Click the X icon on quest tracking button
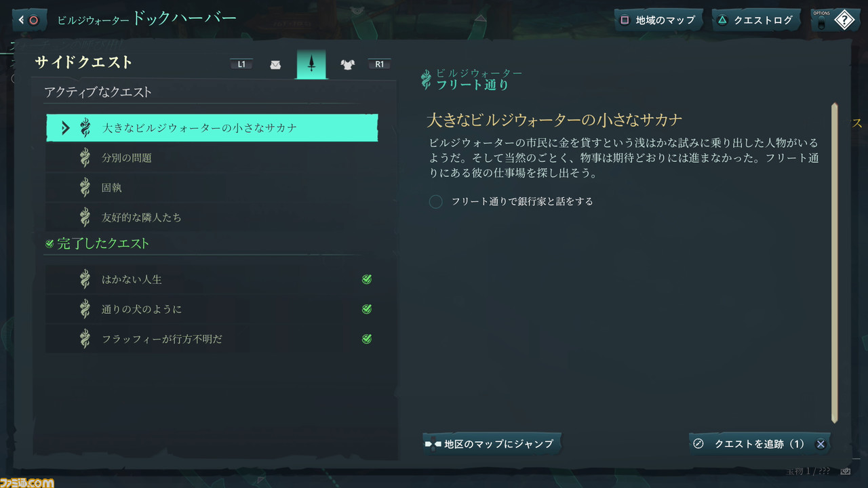 821,444
